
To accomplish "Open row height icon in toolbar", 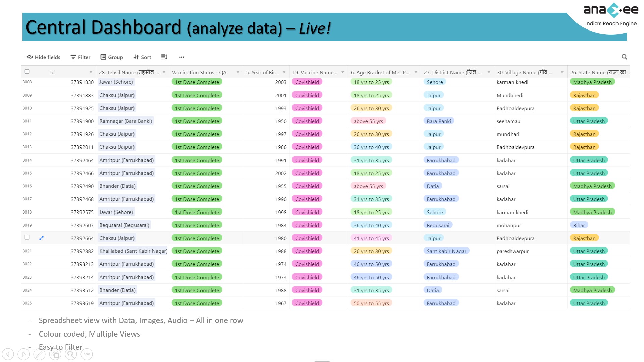I will (164, 57).
